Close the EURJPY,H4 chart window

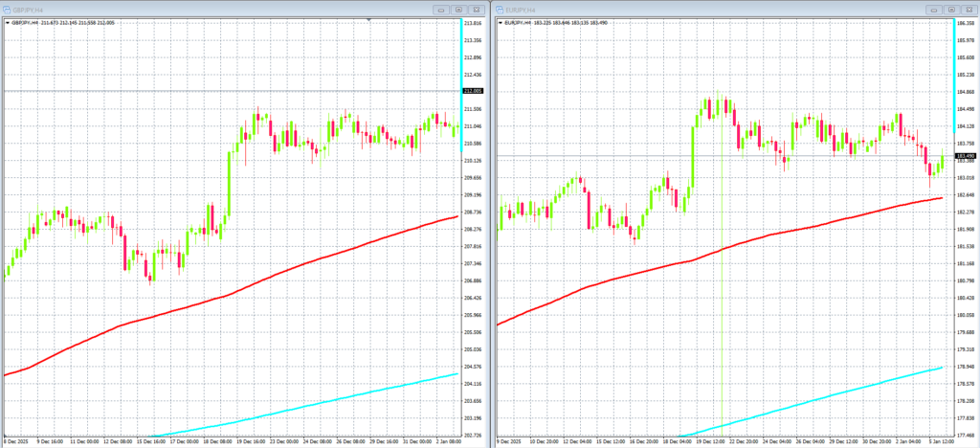tap(969, 8)
